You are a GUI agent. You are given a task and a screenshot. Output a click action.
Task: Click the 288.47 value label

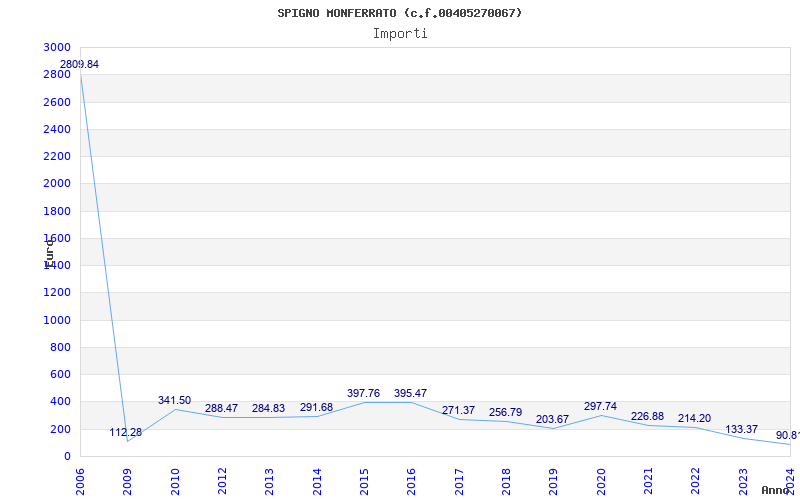pyautogui.click(x=221, y=409)
